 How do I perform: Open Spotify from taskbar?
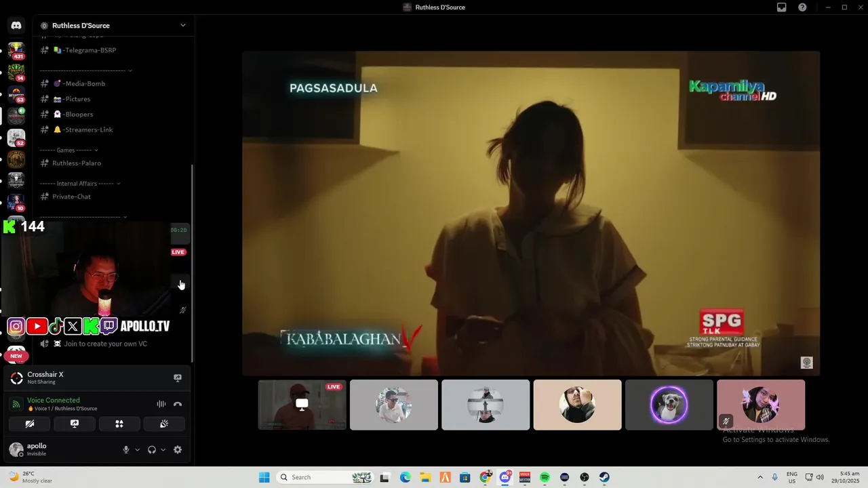(x=545, y=477)
